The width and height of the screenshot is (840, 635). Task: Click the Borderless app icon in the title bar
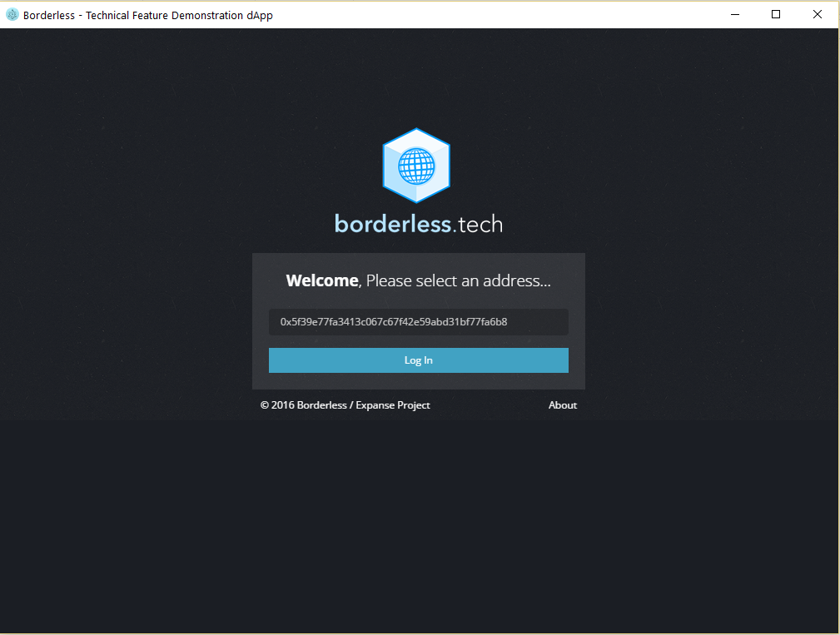[12, 14]
